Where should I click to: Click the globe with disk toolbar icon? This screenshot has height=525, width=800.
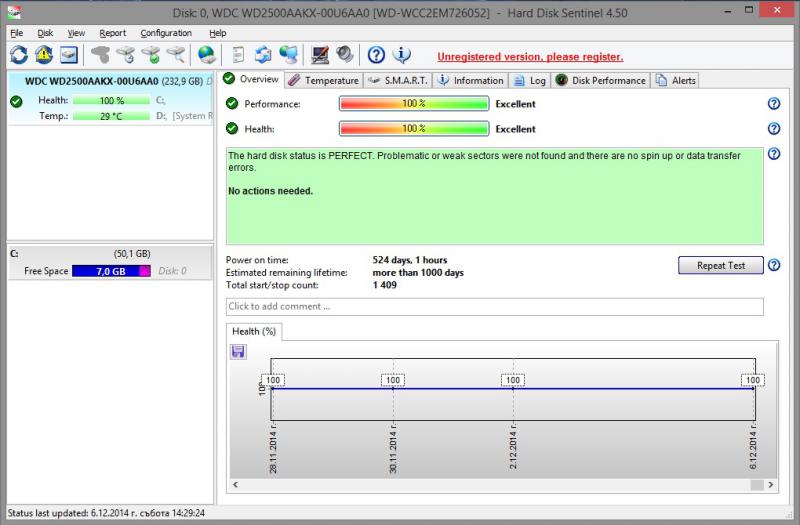click(x=207, y=55)
